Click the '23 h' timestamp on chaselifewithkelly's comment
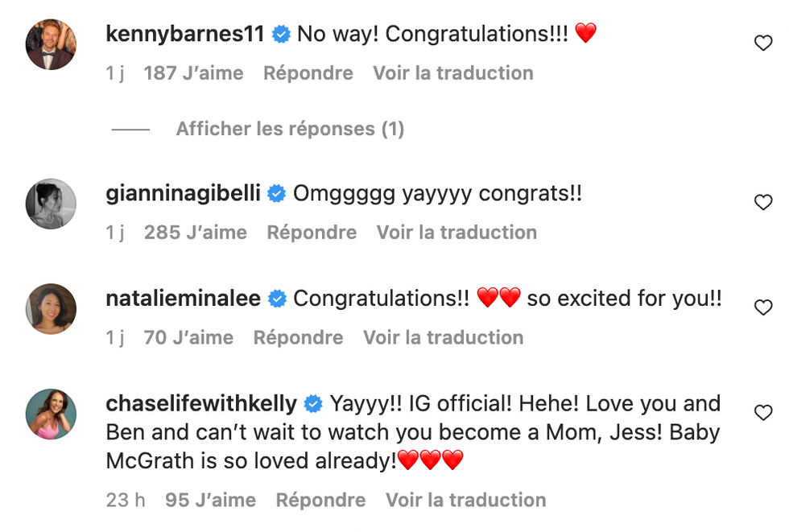Viewport: 789px width, 532px height. pyautogui.click(x=126, y=500)
